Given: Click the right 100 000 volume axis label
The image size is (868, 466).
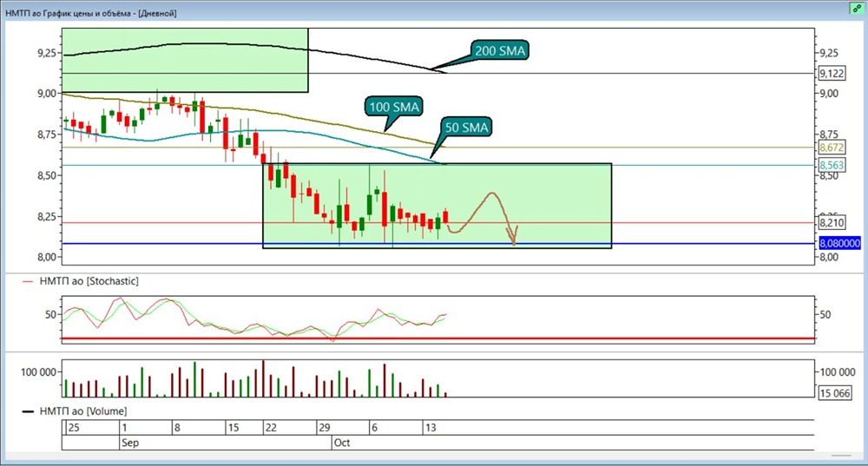Looking at the screenshot, I should pyautogui.click(x=837, y=372).
